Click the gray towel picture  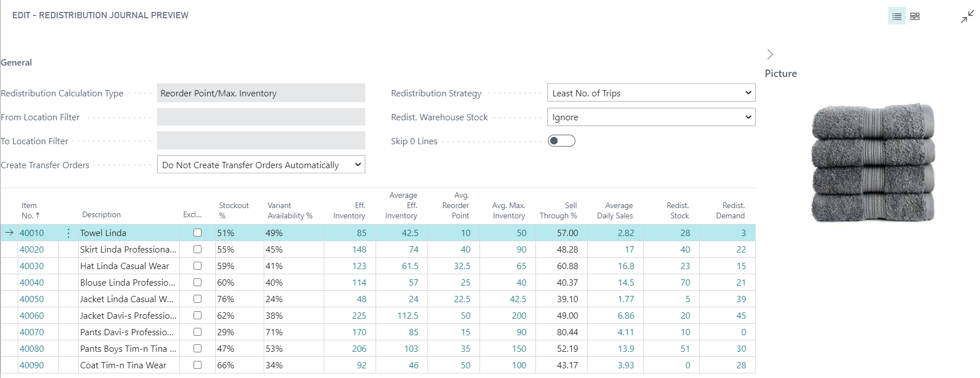coord(873,163)
